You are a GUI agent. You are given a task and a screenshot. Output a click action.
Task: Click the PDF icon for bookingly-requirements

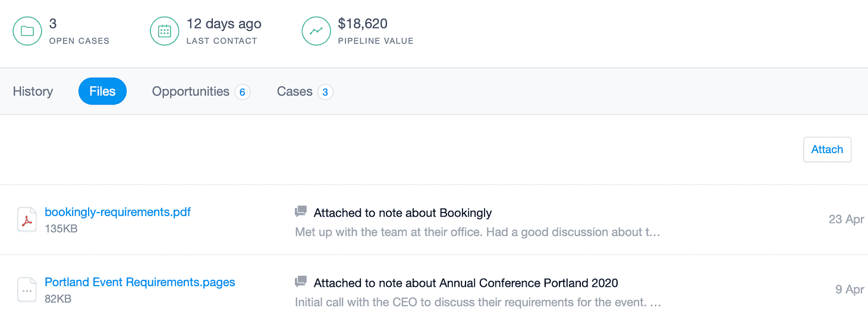pos(27,220)
